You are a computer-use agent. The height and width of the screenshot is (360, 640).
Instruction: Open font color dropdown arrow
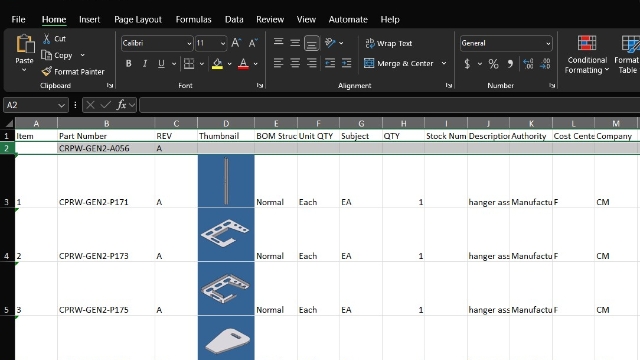tap(256, 64)
